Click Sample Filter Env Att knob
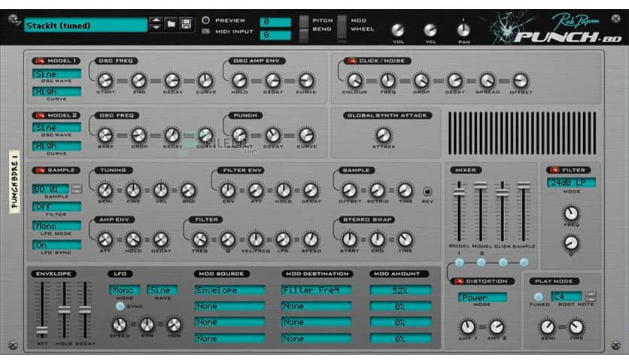This screenshot has width=629, height=364. 256,190
